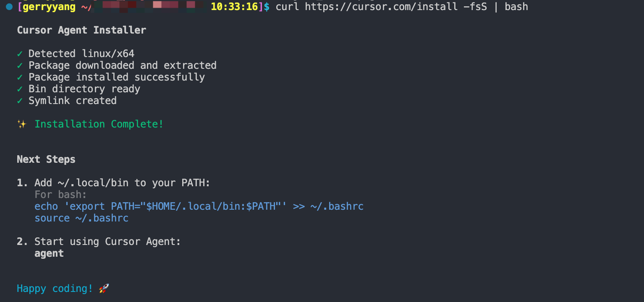Click the gerryyang username in the prompt

(49, 7)
